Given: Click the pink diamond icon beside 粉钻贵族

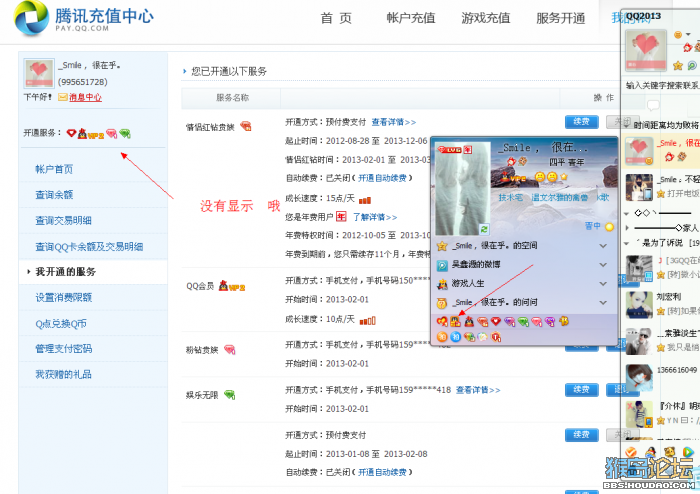Looking at the screenshot, I should pos(229,349).
